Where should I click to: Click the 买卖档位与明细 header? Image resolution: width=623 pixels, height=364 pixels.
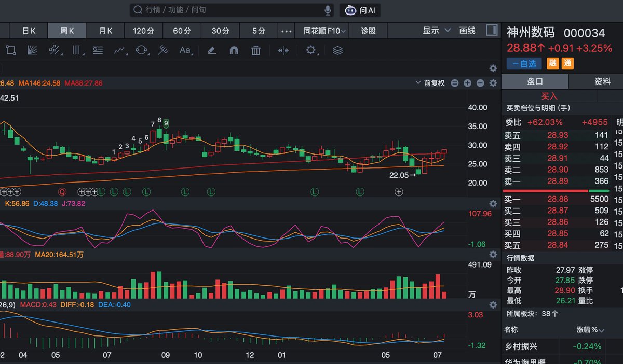(x=538, y=108)
